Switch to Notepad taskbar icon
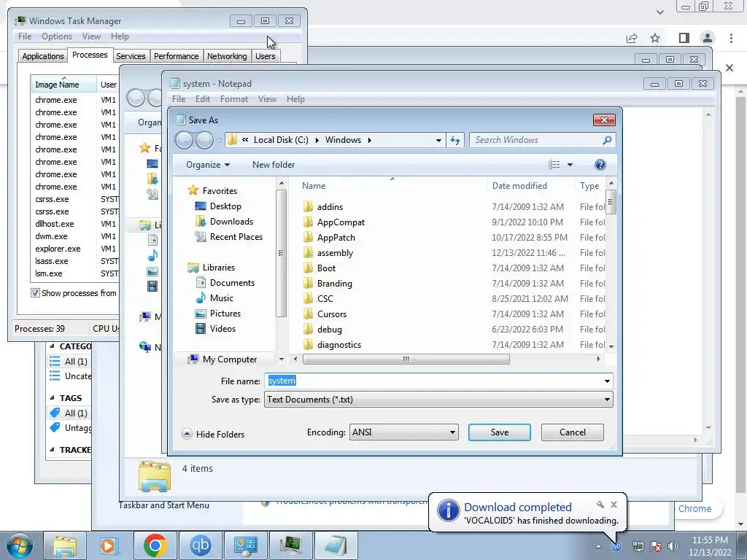Image resolution: width=747 pixels, height=560 pixels. click(336, 545)
